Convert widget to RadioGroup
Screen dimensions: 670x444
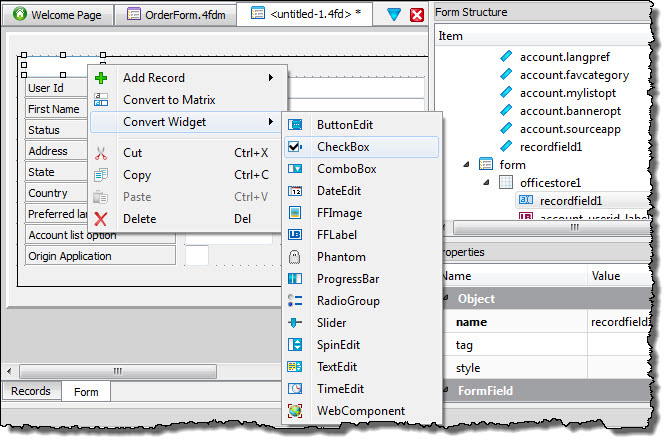coord(361,301)
